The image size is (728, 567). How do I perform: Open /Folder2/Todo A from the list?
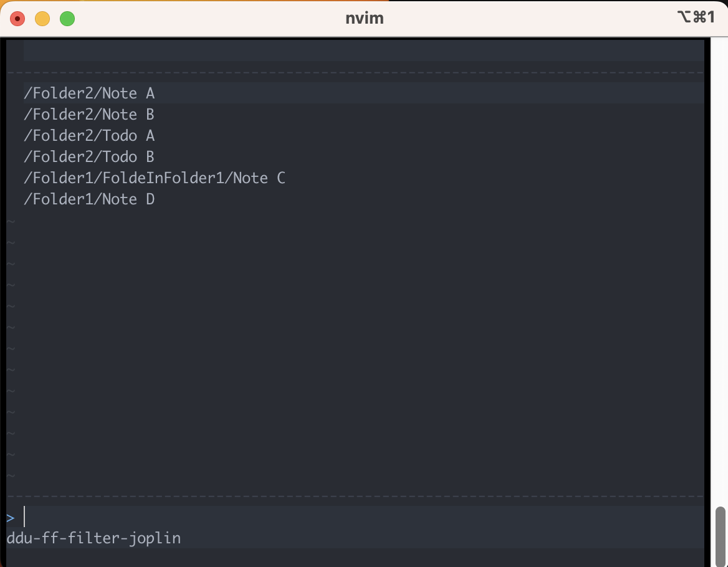(x=89, y=135)
